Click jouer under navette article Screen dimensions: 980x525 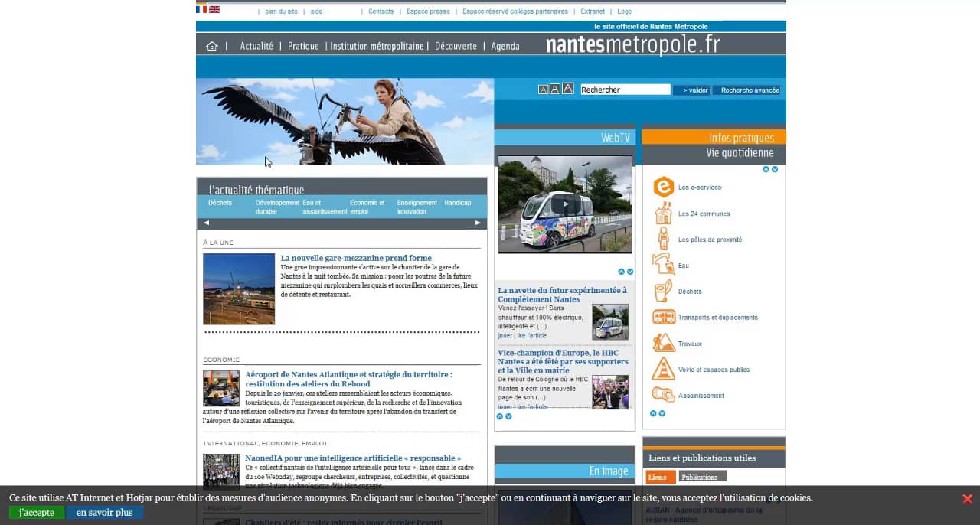[505, 336]
